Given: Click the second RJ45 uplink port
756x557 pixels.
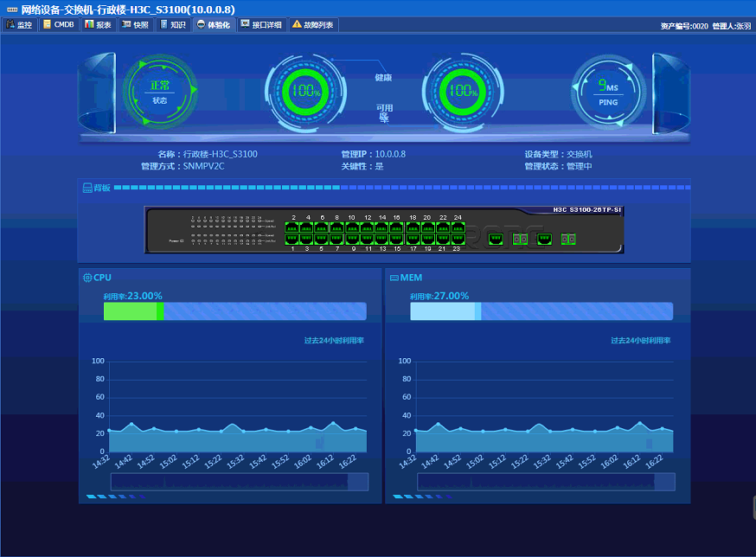Looking at the screenshot, I should click(x=544, y=239).
